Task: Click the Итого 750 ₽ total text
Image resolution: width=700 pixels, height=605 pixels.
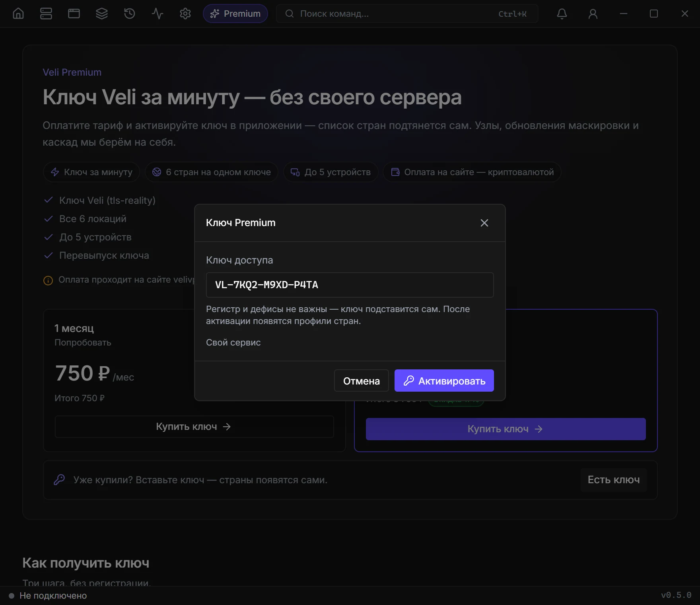Action: click(x=80, y=398)
